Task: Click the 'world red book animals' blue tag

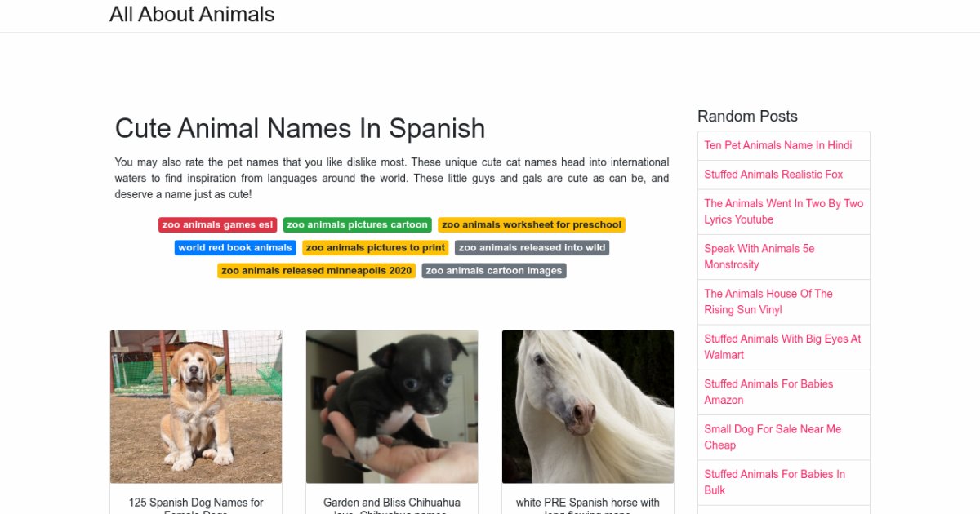Action: click(x=234, y=247)
